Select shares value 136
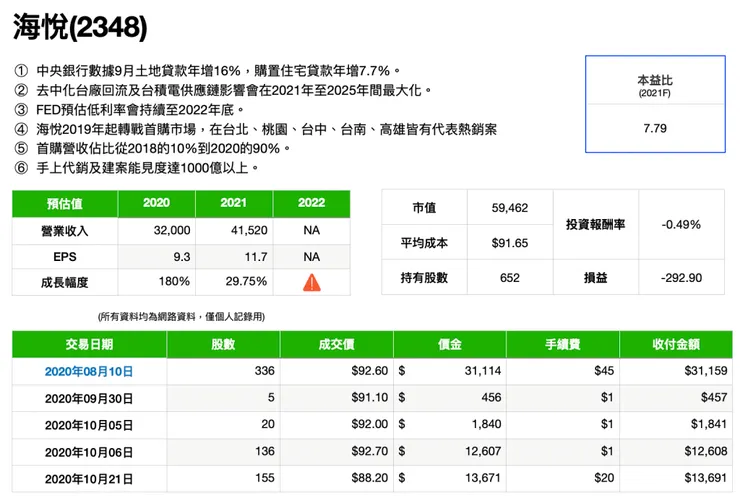This screenshot has height=501, width=740. coord(265,451)
